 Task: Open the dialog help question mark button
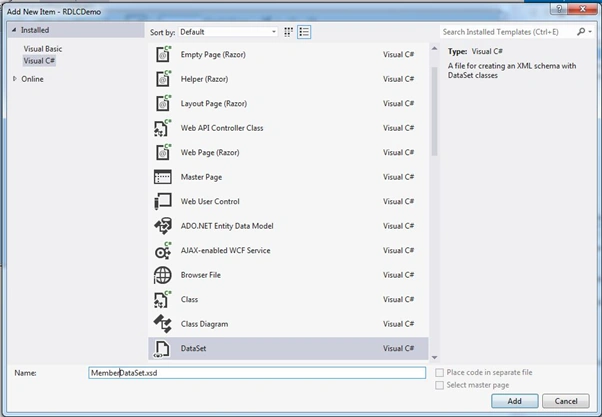(559, 9)
